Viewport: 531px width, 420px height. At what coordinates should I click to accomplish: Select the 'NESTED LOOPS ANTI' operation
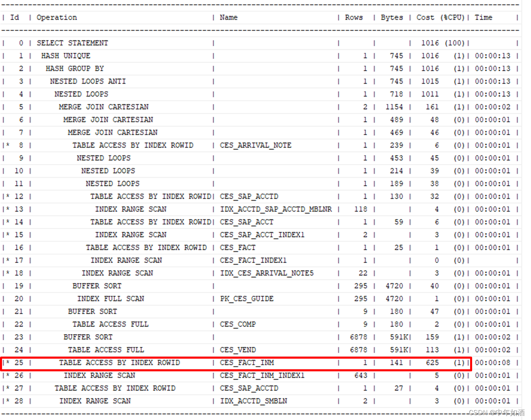pyautogui.click(x=88, y=81)
